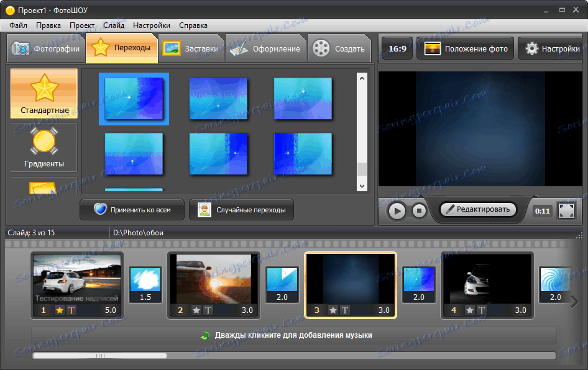The height and width of the screenshot is (370, 588).
Task: Stop the slideshow preview
Action: click(420, 211)
